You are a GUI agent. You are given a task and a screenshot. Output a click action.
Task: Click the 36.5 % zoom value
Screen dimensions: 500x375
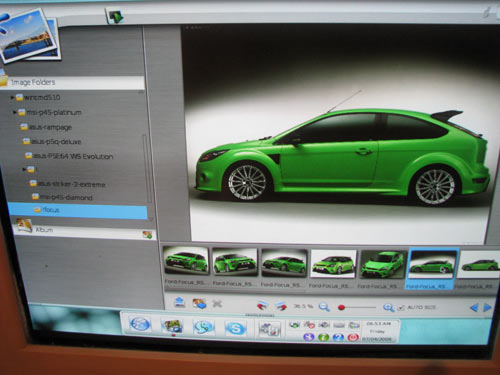click(x=303, y=306)
